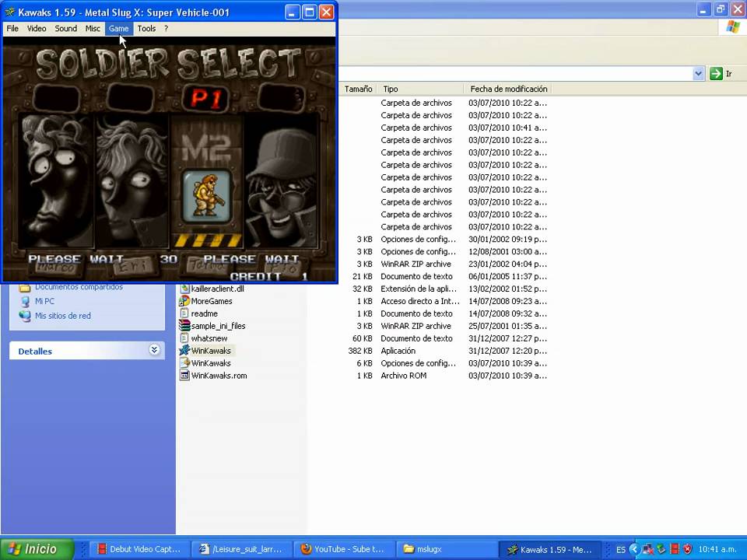Click the Acceso directo a Int... type cell
The width and height of the screenshot is (747, 560).
coord(420,302)
